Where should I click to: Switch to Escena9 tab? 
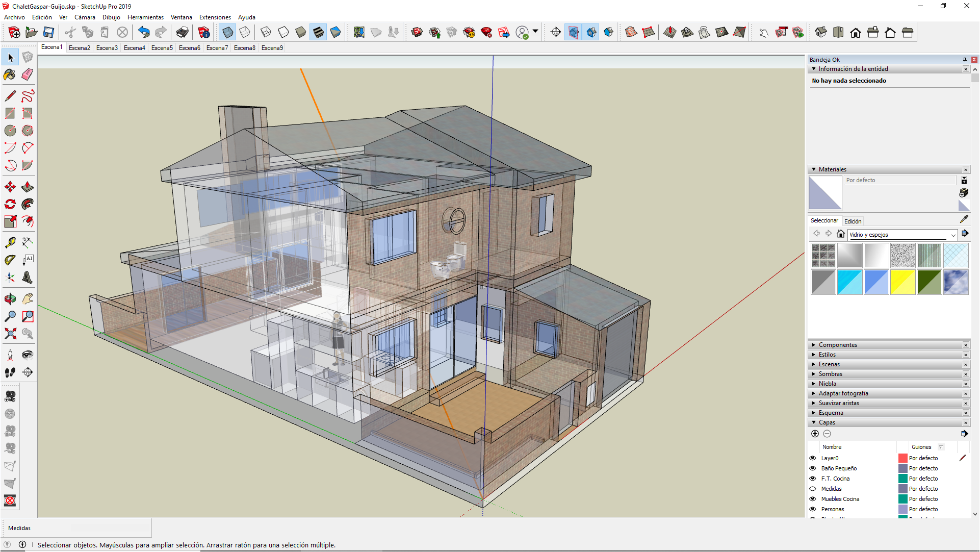coord(272,48)
